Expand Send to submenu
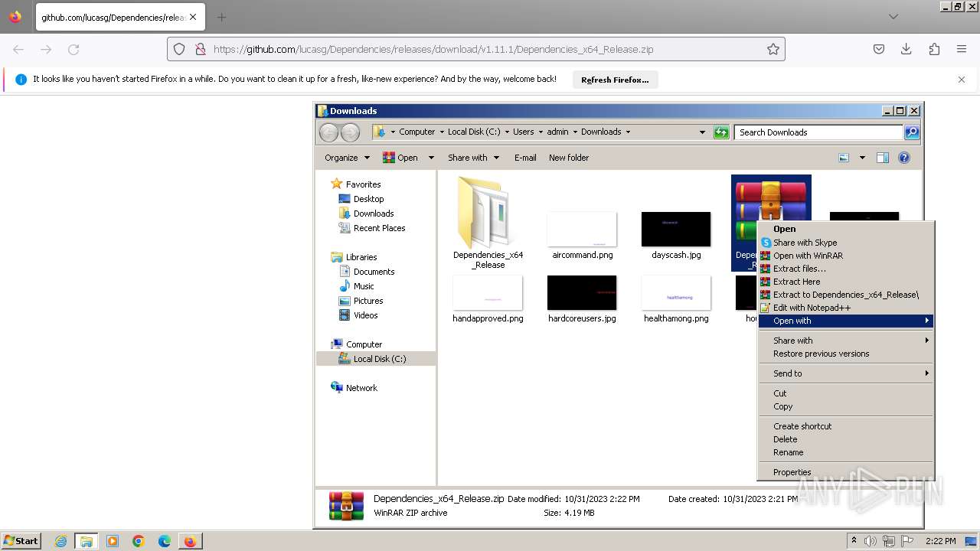 point(846,373)
